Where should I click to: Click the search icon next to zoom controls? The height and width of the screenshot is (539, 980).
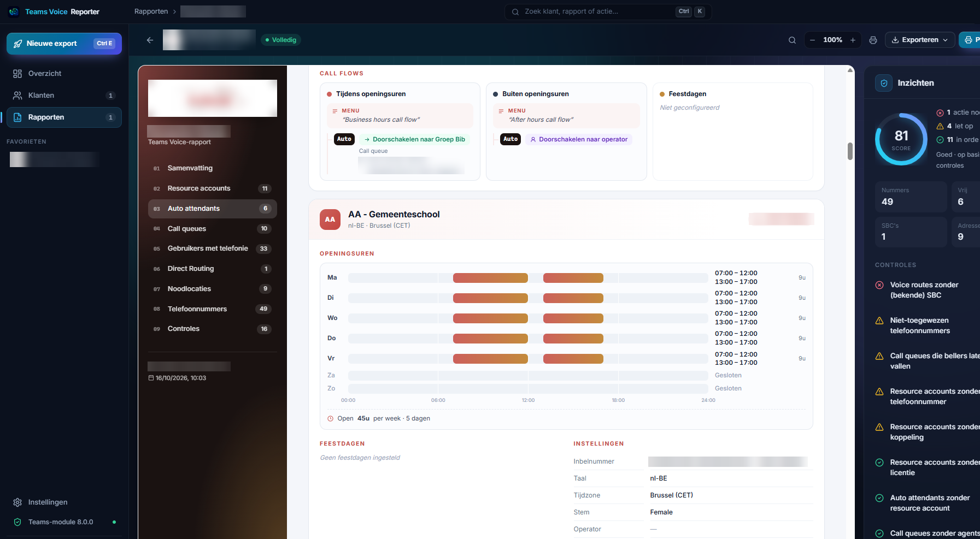[792, 40]
